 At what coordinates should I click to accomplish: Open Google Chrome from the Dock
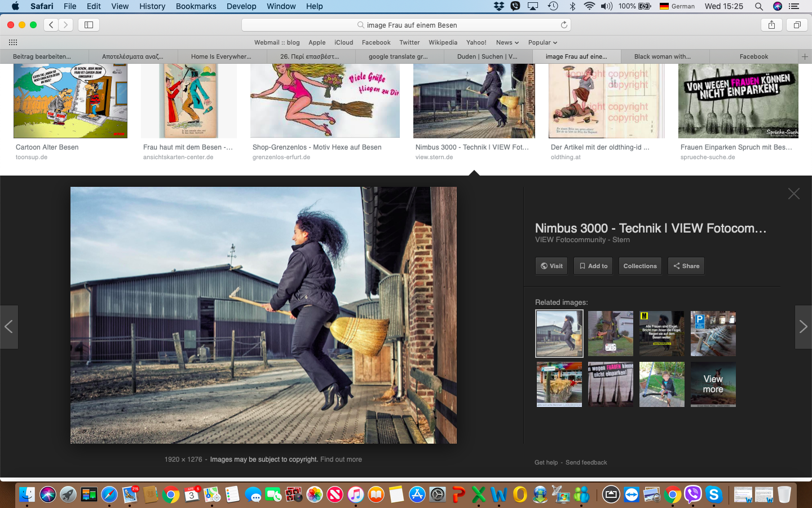click(170, 495)
